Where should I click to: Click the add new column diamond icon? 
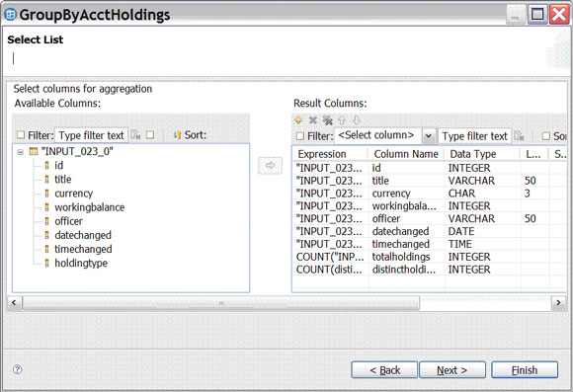298,119
